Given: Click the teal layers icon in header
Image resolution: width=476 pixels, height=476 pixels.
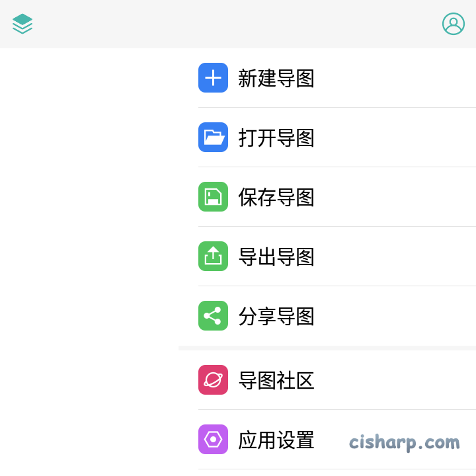Looking at the screenshot, I should pyautogui.click(x=22, y=24).
